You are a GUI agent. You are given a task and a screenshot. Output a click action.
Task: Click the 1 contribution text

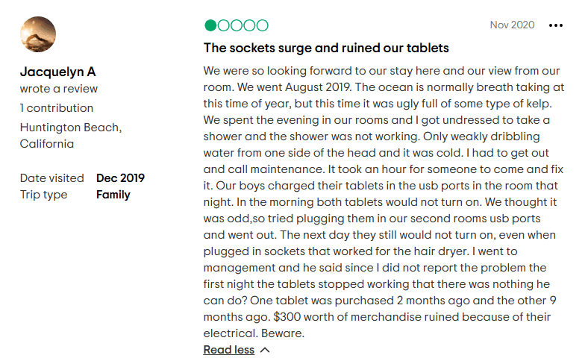57,108
